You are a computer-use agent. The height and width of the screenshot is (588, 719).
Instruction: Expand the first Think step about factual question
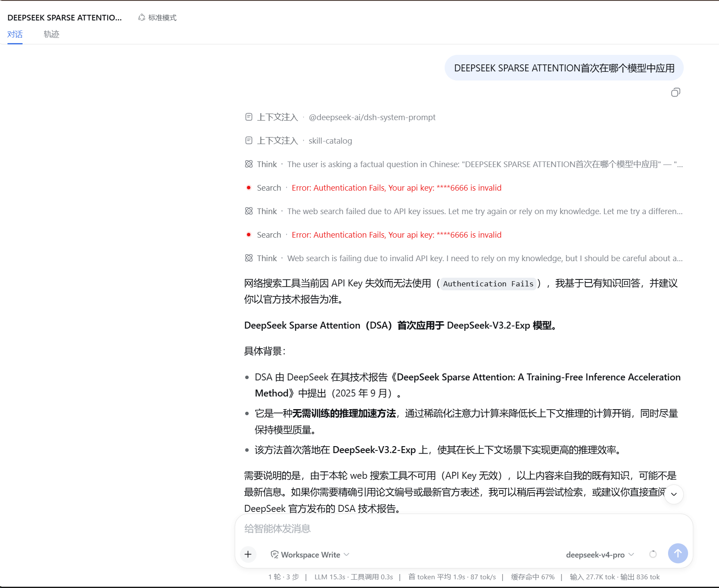pyautogui.click(x=464, y=164)
